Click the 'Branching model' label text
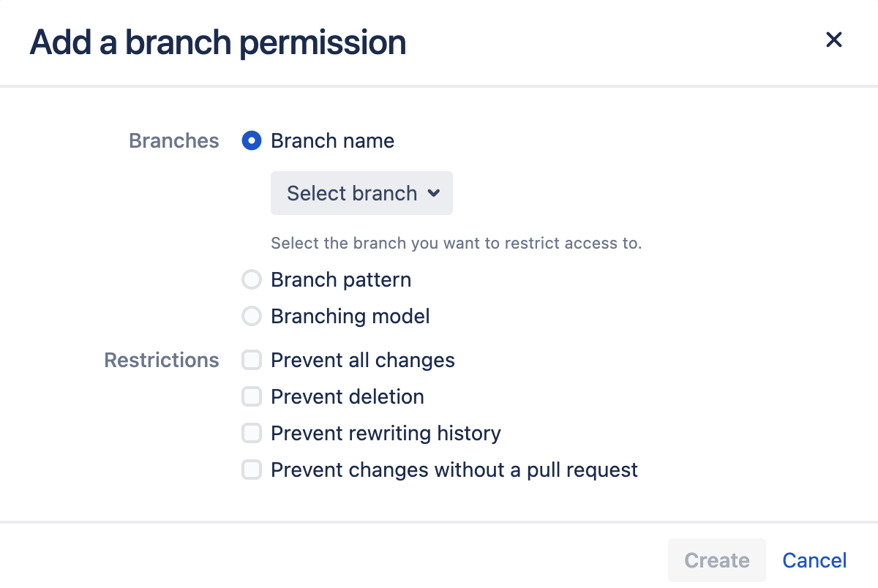 point(350,316)
